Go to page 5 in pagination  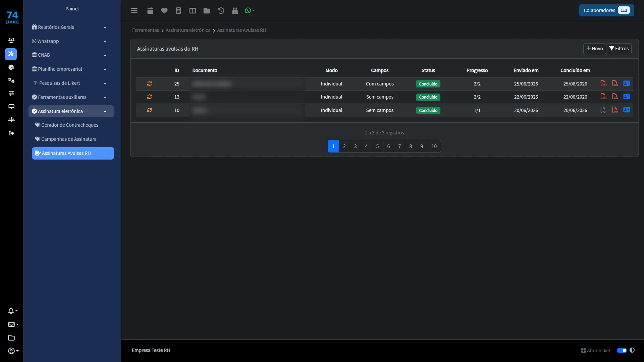[377, 146]
